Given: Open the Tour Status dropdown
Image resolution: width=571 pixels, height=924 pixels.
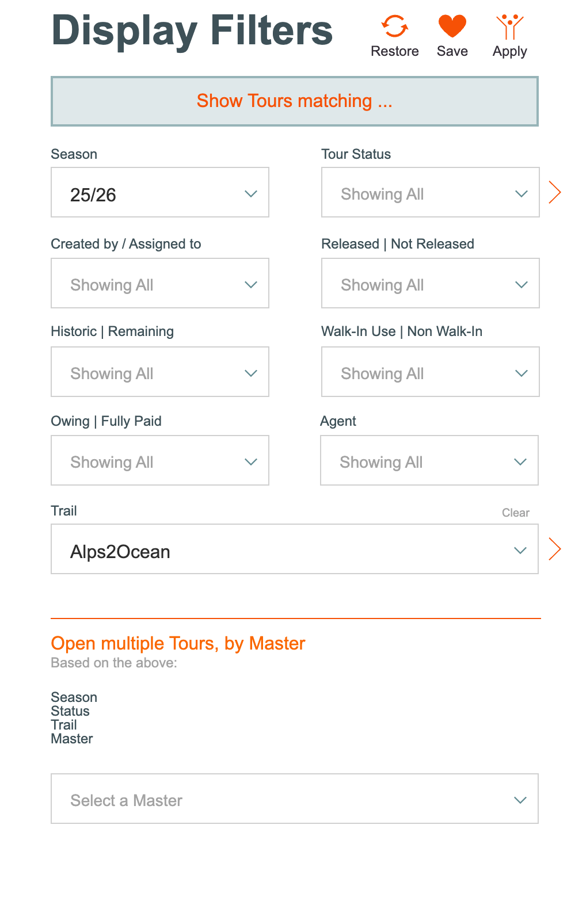Looking at the screenshot, I should pyautogui.click(x=431, y=192).
